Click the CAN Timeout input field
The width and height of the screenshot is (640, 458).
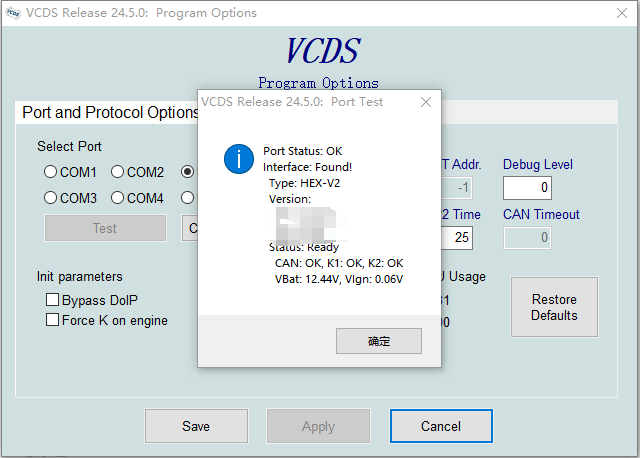click(x=527, y=238)
